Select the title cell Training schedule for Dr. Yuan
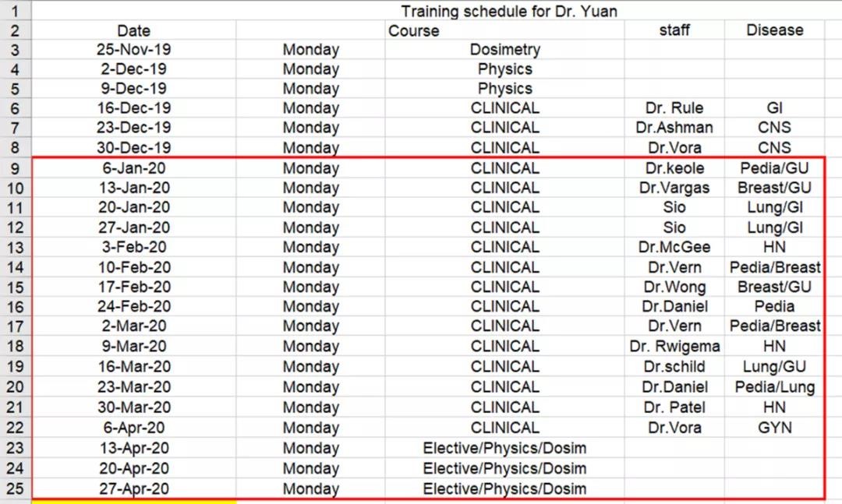Screen dimensions: 842x504 [509, 11]
